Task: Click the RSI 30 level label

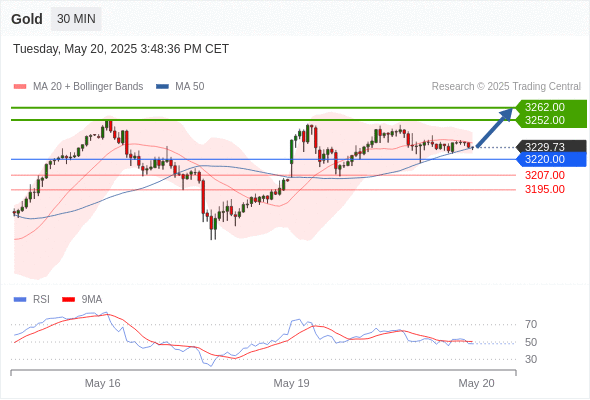Action: point(531,359)
